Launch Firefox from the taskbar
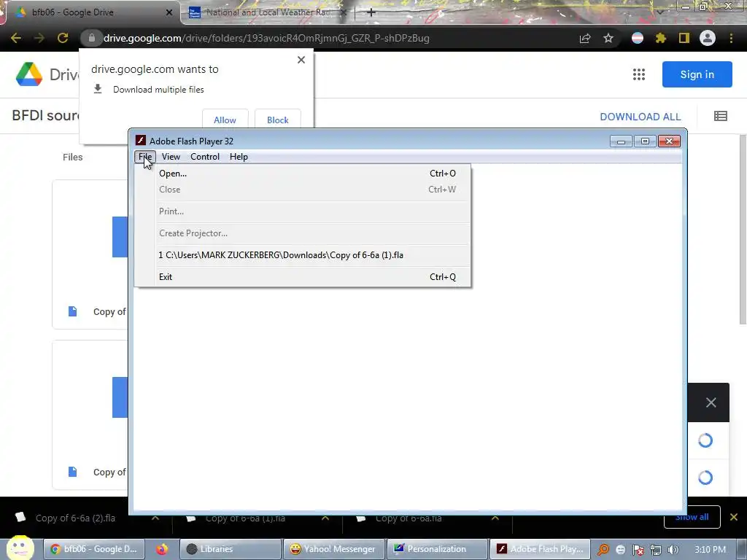747x560 pixels. (162, 549)
